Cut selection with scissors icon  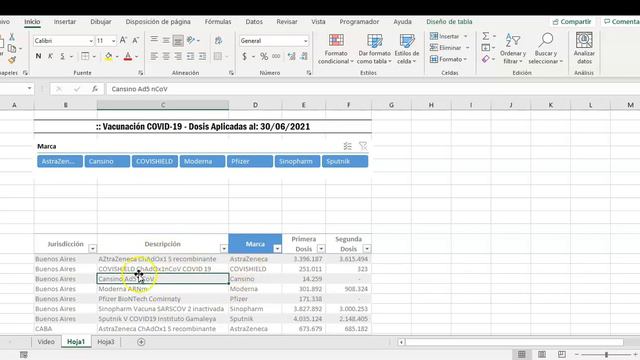(12, 37)
